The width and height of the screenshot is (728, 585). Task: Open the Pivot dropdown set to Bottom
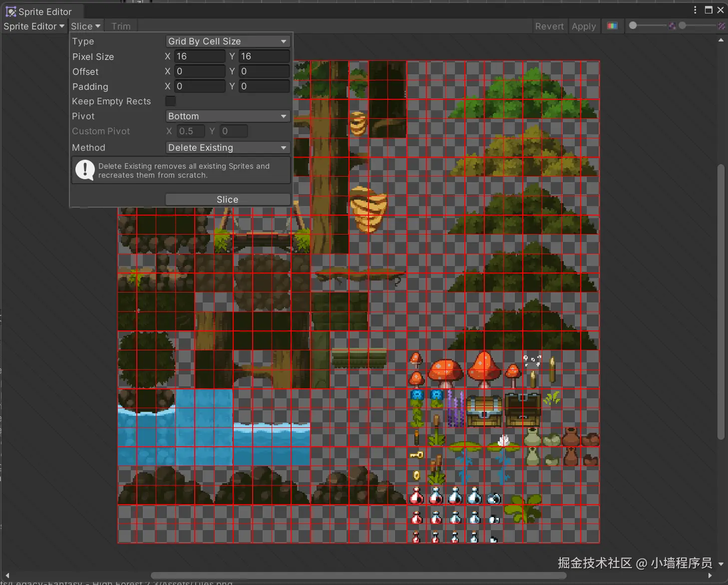(227, 116)
